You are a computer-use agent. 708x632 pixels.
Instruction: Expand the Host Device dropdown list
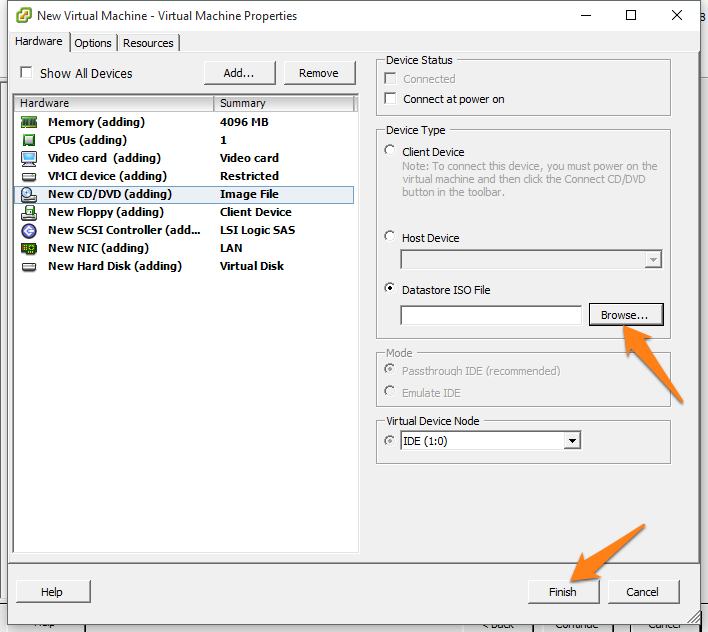[x=653, y=260]
